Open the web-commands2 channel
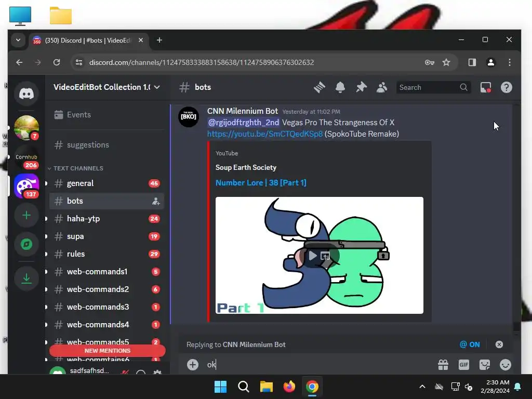This screenshot has width=532, height=399. pos(106,289)
